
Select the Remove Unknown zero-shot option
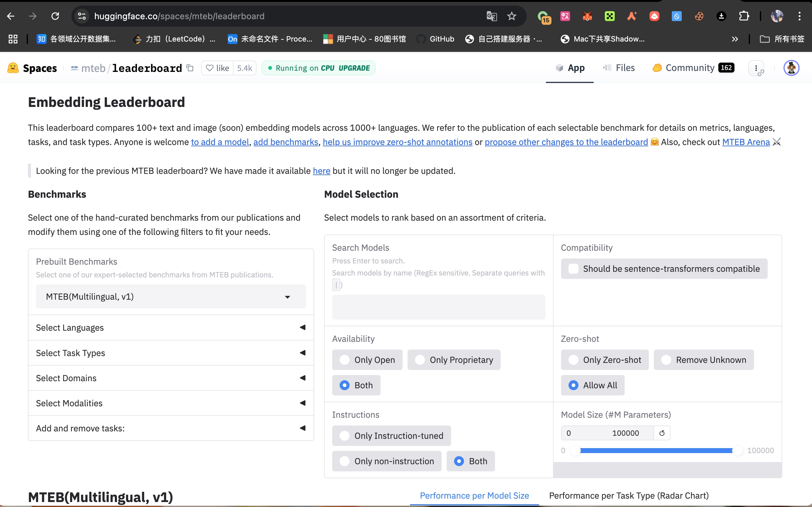[x=704, y=360]
